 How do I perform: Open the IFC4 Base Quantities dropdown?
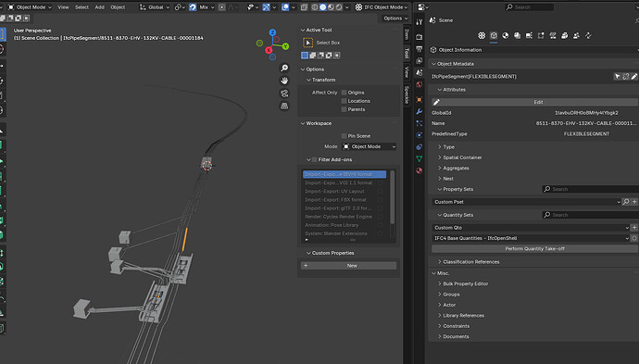pyautogui.click(x=531, y=238)
